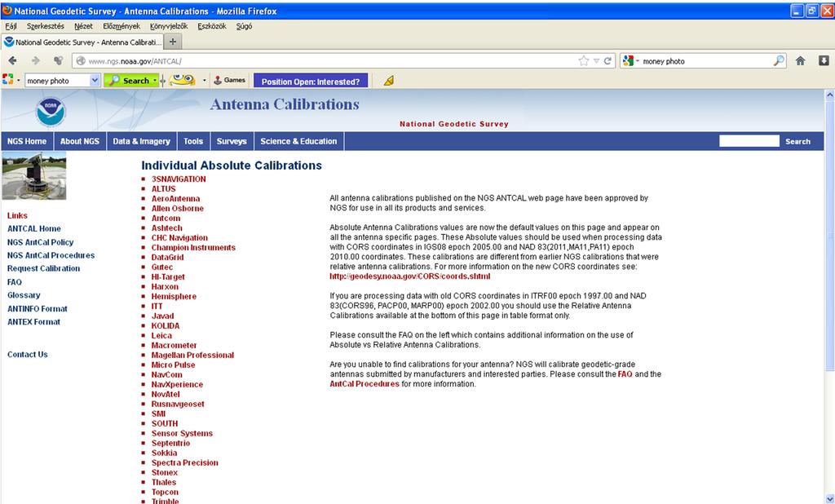Open the ANTEX Format sidebar link
This screenshot has height=504, width=835.
tap(33, 322)
